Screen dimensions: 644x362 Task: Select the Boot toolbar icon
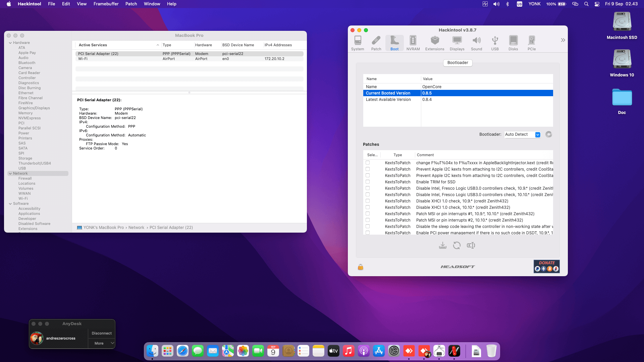click(x=394, y=43)
